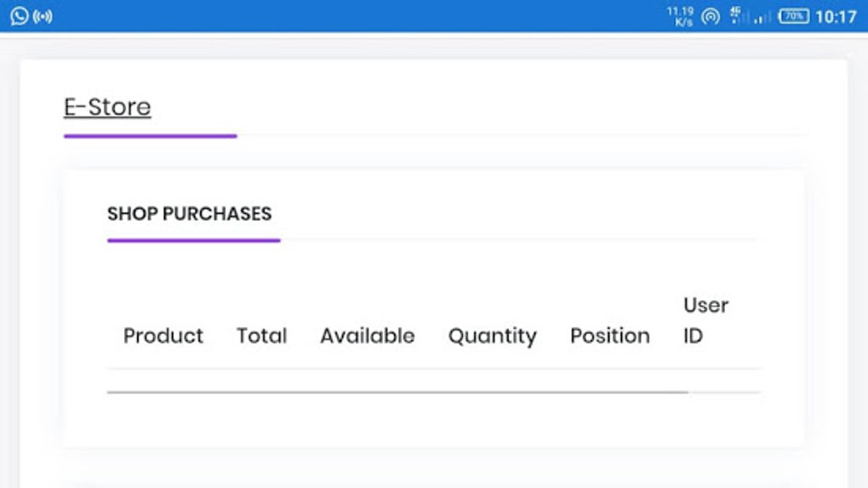Open the E-Store link
Screen dimensions: 868x488
point(107,107)
